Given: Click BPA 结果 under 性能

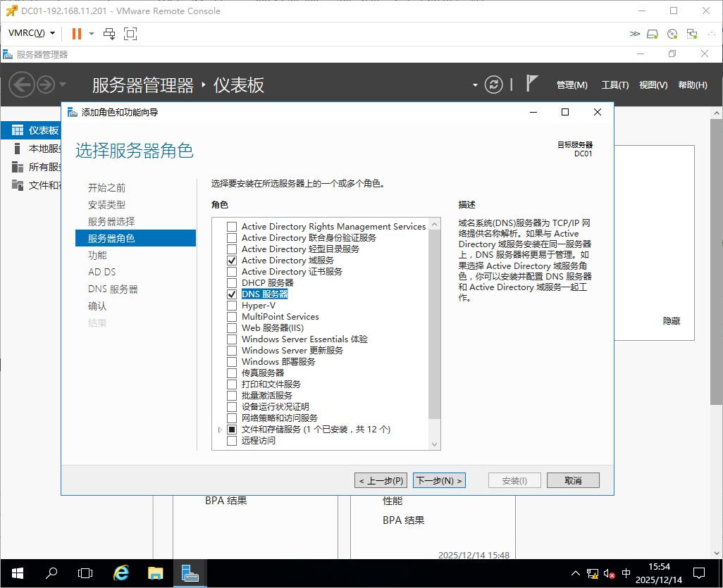Looking at the screenshot, I should (404, 520).
